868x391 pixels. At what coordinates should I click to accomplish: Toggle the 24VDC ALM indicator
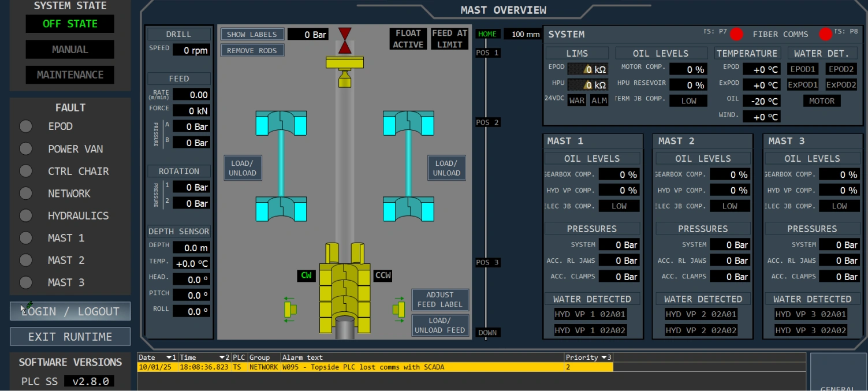click(599, 100)
